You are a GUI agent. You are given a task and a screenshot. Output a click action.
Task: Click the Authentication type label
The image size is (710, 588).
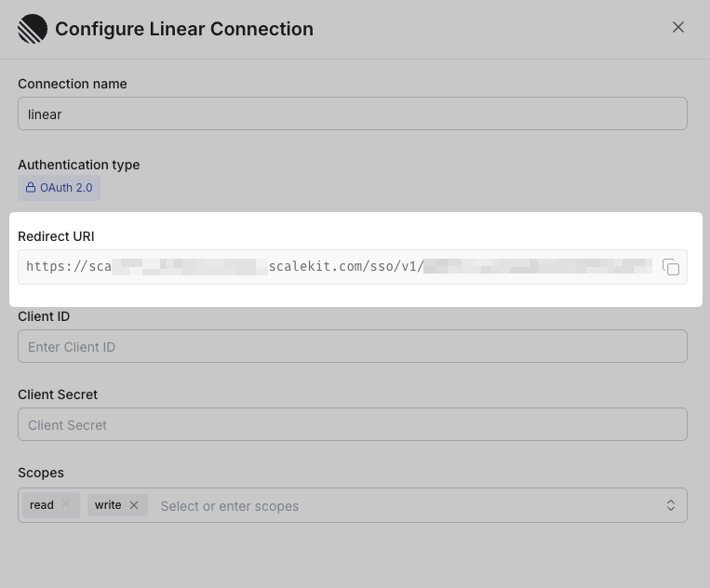click(x=79, y=165)
